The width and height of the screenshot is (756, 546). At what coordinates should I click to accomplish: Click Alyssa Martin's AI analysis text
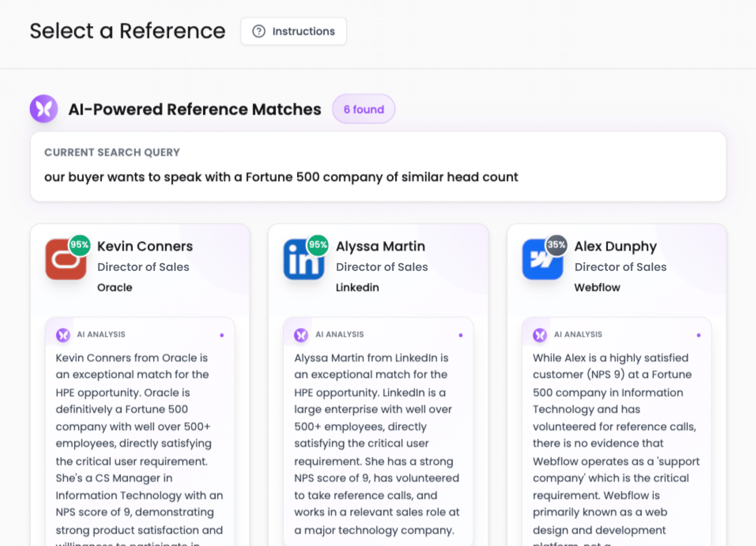(x=377, y=443)
